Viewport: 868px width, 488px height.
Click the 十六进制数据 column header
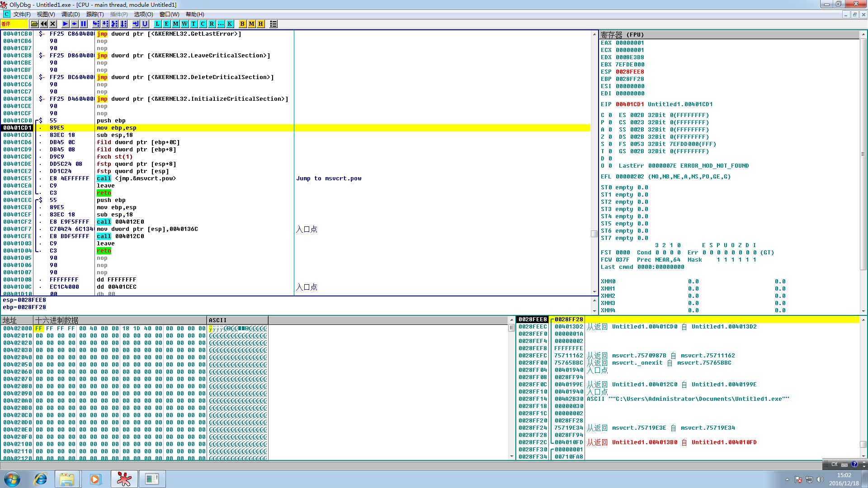[120, 320]
